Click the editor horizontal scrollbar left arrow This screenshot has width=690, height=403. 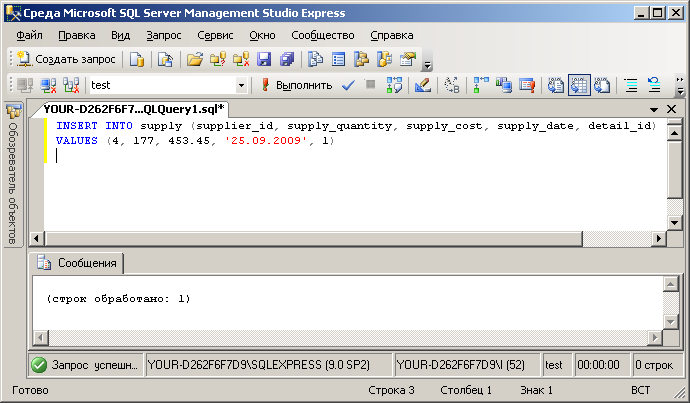[37, 238]
